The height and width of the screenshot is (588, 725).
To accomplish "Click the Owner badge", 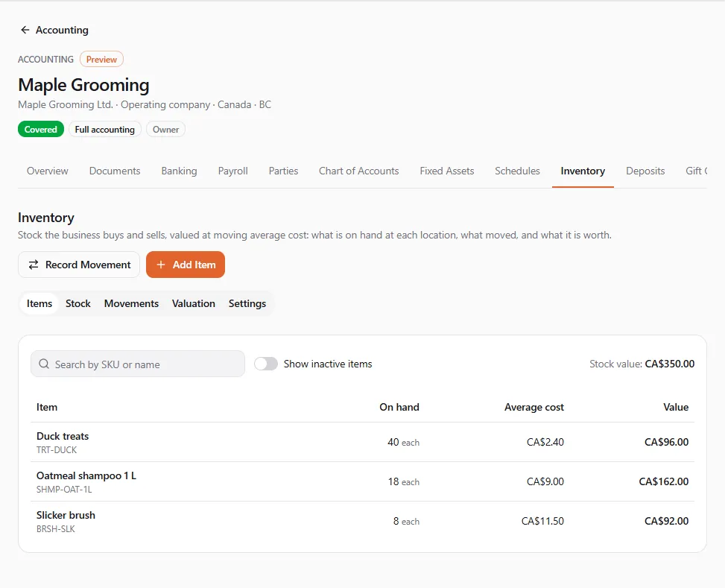I will pyautogui.click(x=165, y=130).
